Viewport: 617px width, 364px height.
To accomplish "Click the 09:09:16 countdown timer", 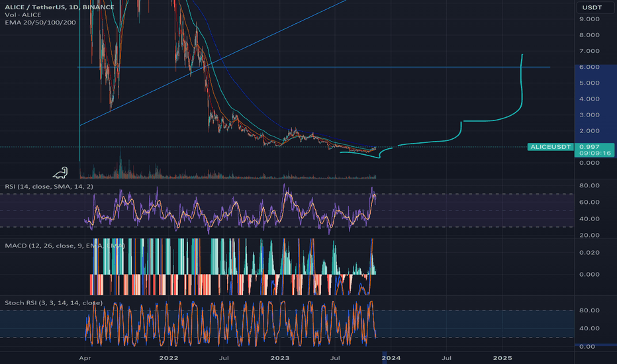I will [595, 153].
